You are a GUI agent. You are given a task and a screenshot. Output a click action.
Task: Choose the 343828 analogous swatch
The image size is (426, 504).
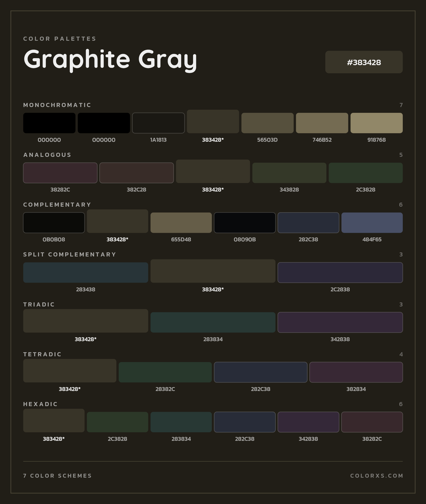289,173
